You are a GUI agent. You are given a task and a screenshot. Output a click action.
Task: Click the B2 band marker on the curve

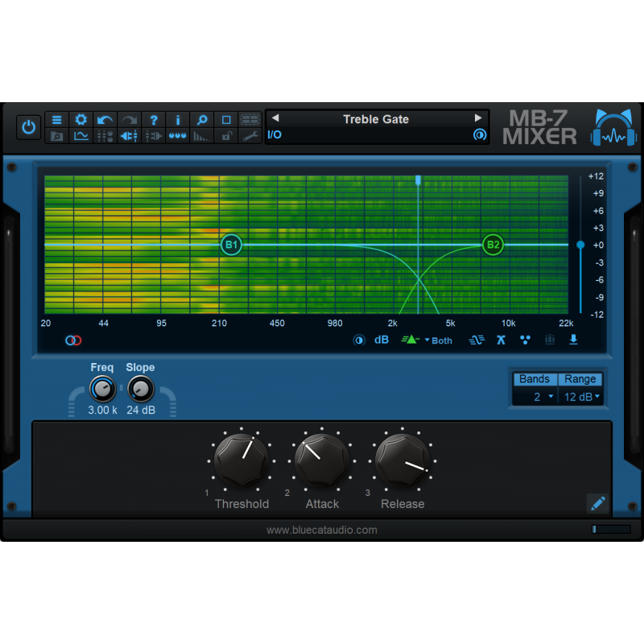pyautogui.click(x=493, y=244)
